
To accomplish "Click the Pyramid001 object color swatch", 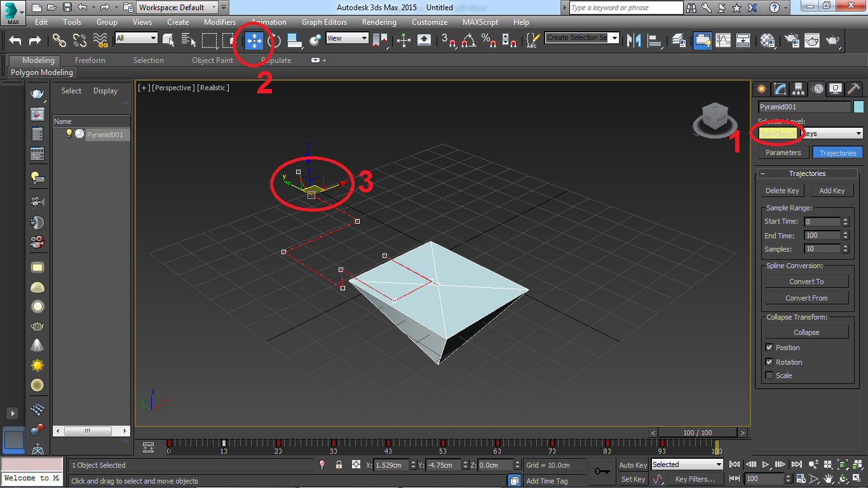I will coord(859,107).
